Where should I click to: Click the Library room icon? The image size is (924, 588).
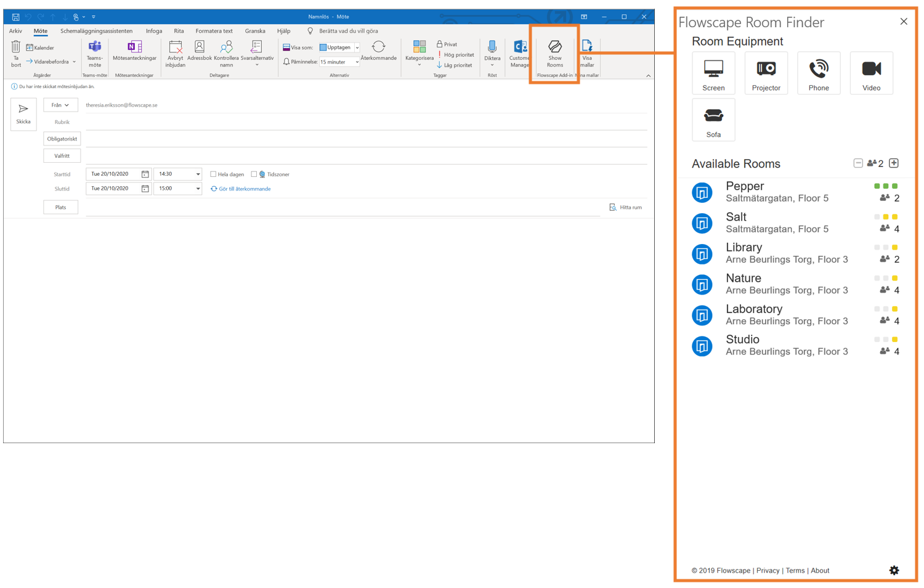702,254
